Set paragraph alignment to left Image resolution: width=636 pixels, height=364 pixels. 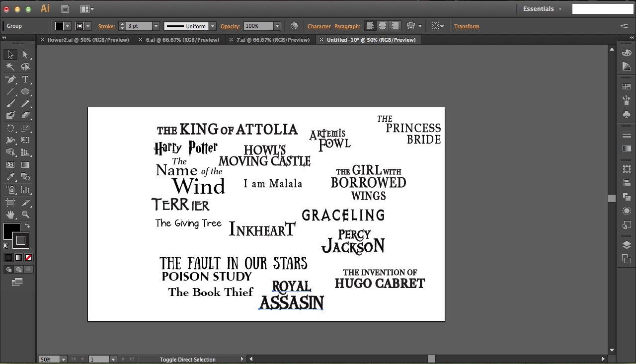(x=370, y=26)
